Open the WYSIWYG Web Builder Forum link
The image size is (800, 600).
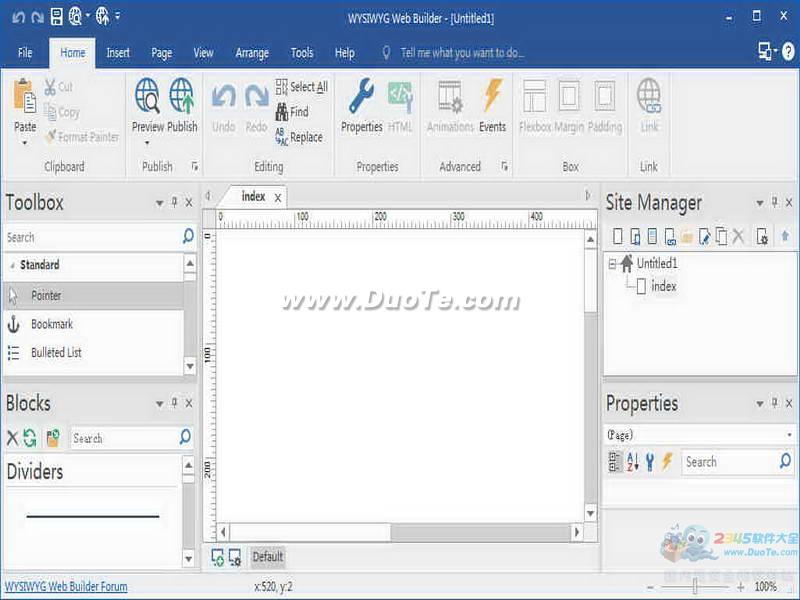tap(66, 587)
